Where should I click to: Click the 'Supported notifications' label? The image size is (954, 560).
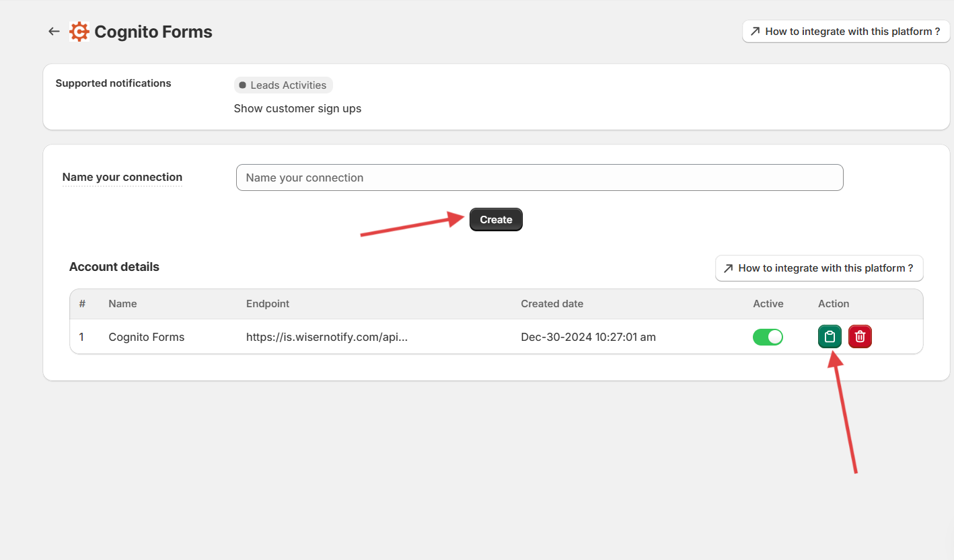click(113, 83)
